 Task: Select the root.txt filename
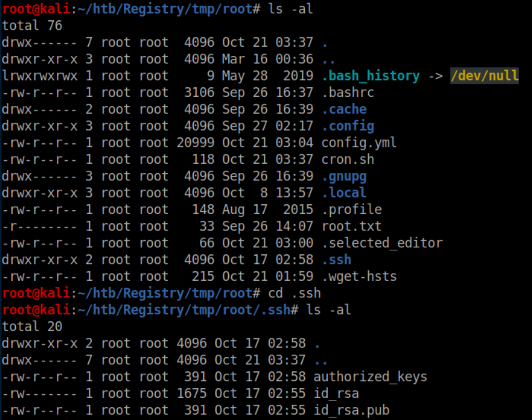click(x=351, y=226)
